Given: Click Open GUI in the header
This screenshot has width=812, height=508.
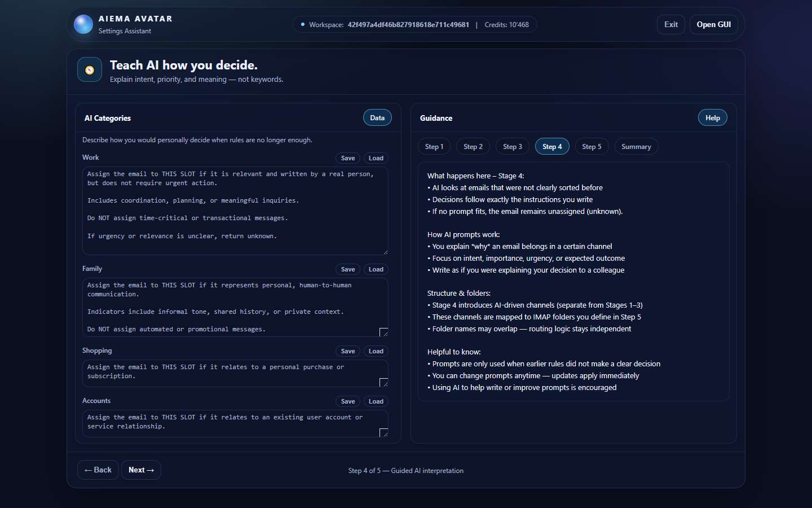Looking at the screenshot, I should 713,25.
